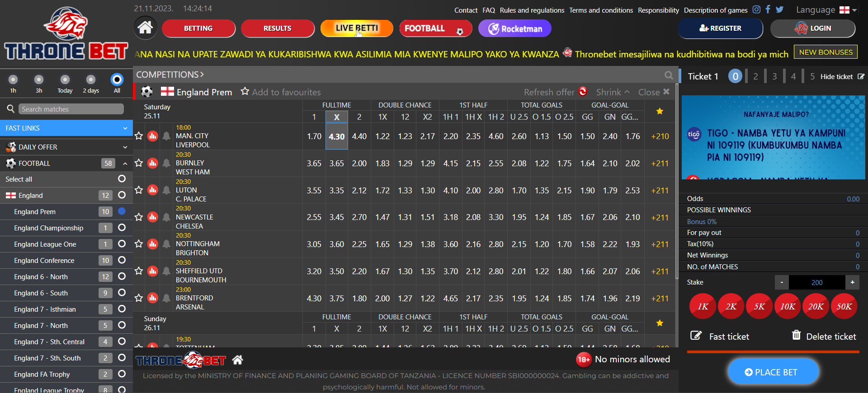The image size is (868, 393).
Task: Open more bets +211 for Brentford vs Arsenal
Action: tap(660, 299)
